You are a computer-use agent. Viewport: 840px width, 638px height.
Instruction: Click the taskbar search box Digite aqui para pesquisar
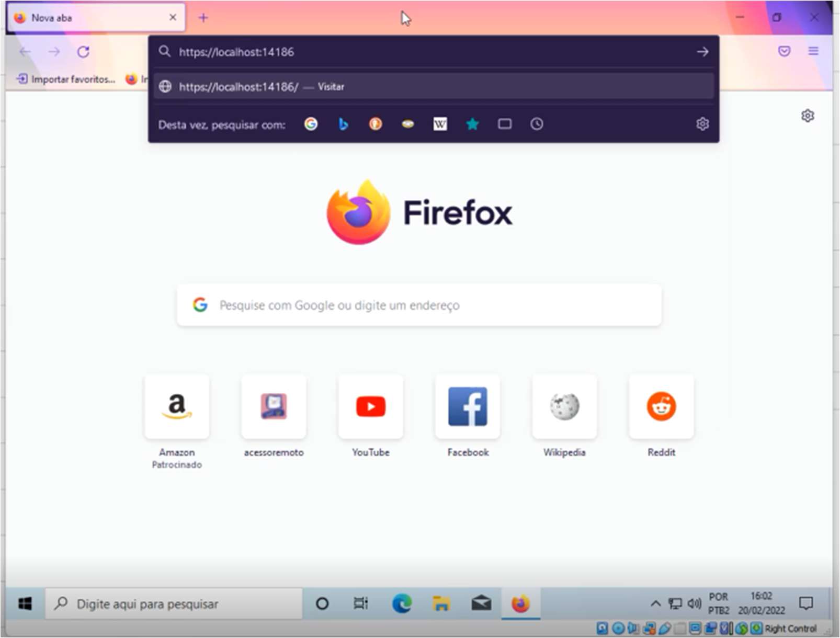[x=174, y=604]
